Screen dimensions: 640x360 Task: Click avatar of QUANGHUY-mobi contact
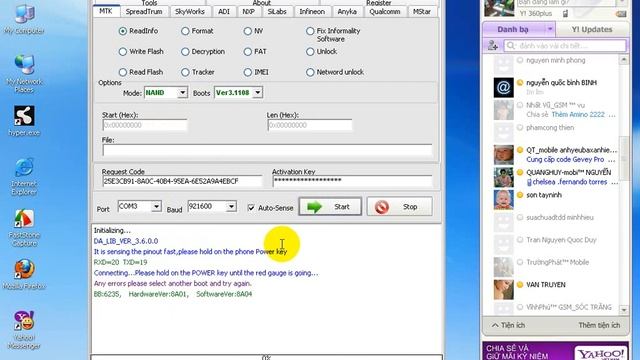(x=503, y=177)
